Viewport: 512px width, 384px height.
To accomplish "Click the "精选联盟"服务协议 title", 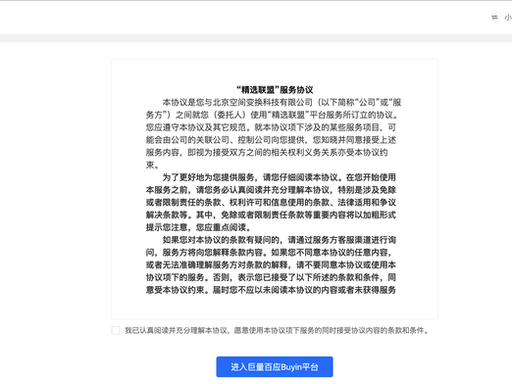I will (275, 90).
